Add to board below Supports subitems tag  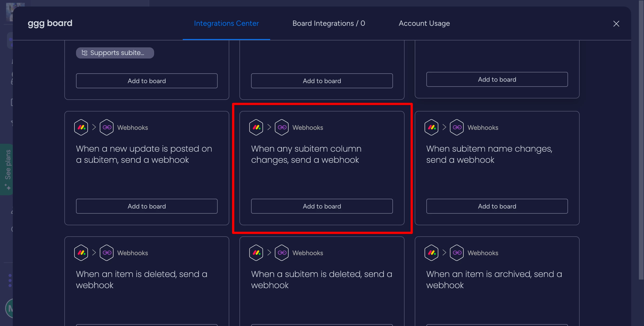[x=147, y=81]
